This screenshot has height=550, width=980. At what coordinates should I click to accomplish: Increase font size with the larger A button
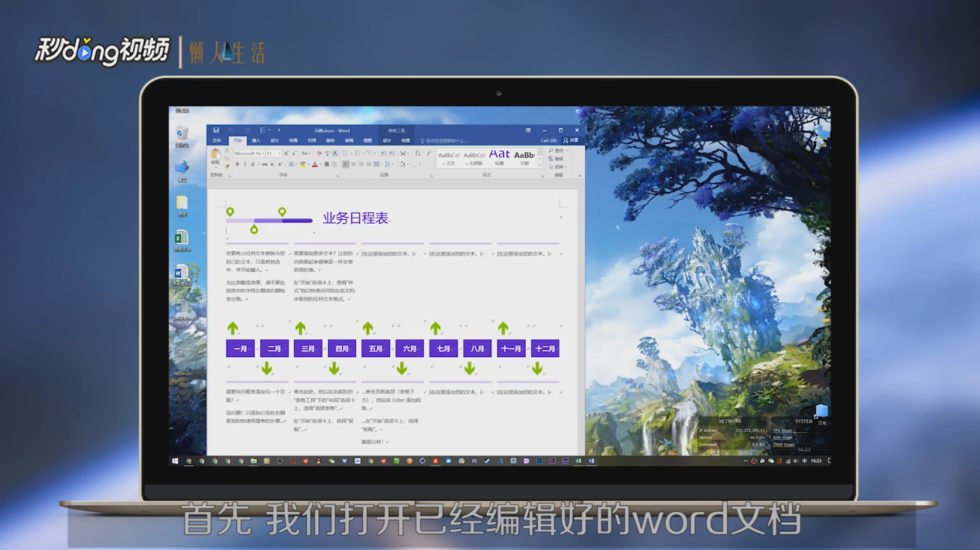[286, 153]
